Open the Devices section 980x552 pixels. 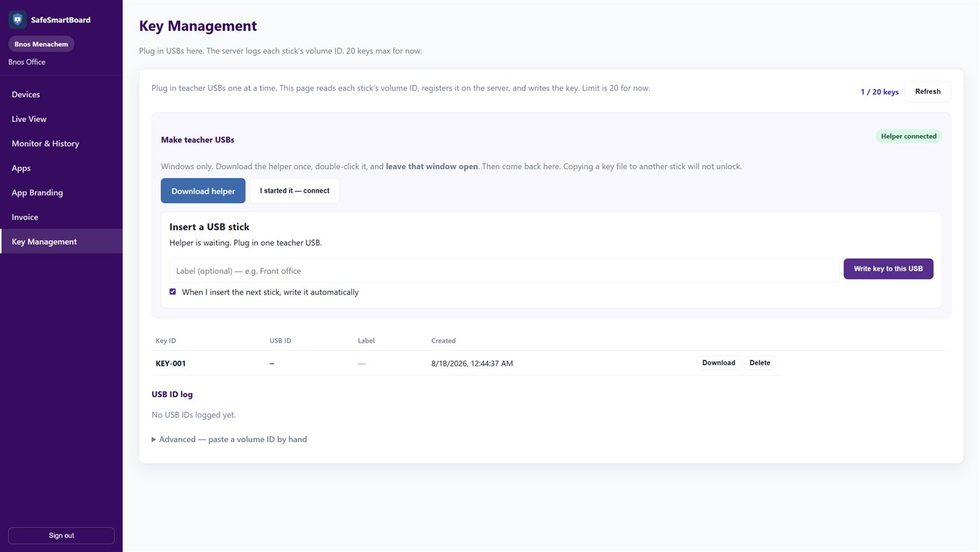click(61, 95)
